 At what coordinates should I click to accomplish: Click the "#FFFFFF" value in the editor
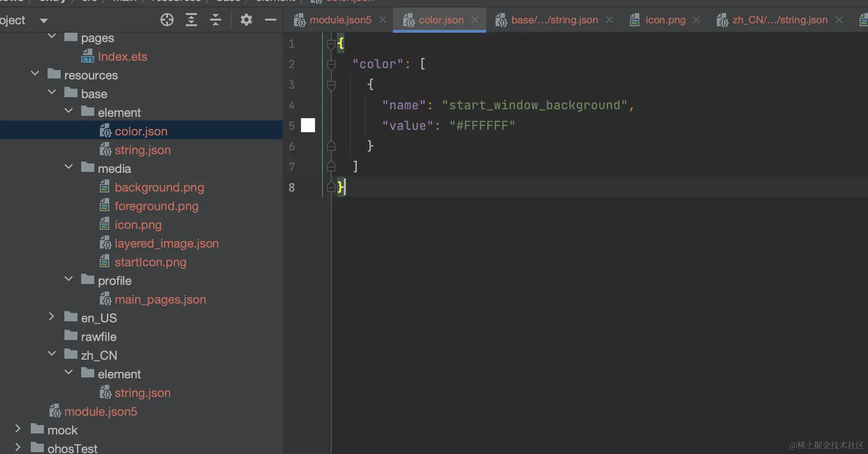coord(483,126)
